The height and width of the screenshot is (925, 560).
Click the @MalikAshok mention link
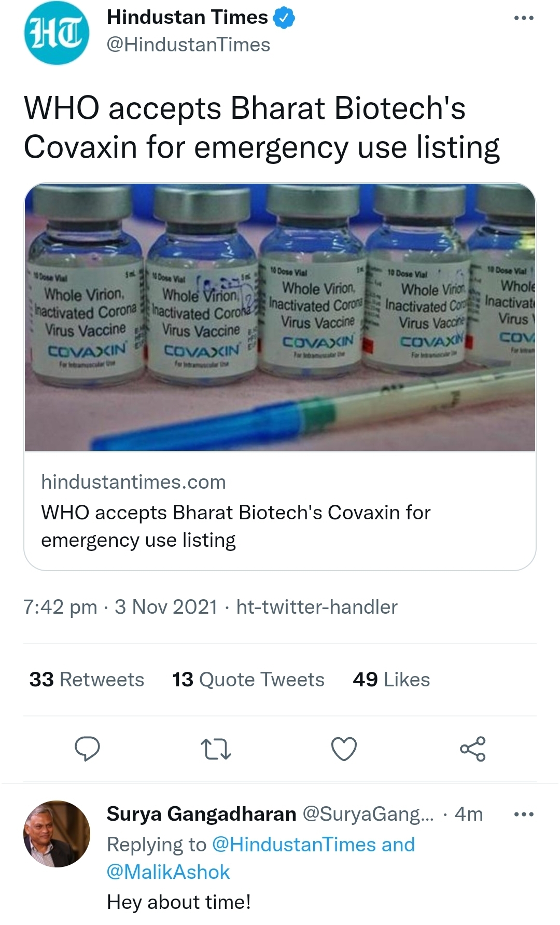click(x=168, y=872)
